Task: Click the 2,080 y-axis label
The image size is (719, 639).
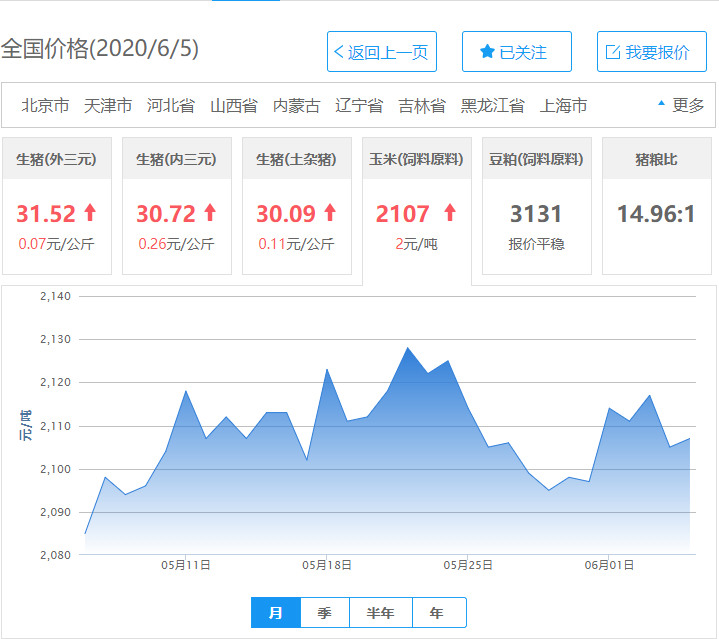Action: point(55,555)
